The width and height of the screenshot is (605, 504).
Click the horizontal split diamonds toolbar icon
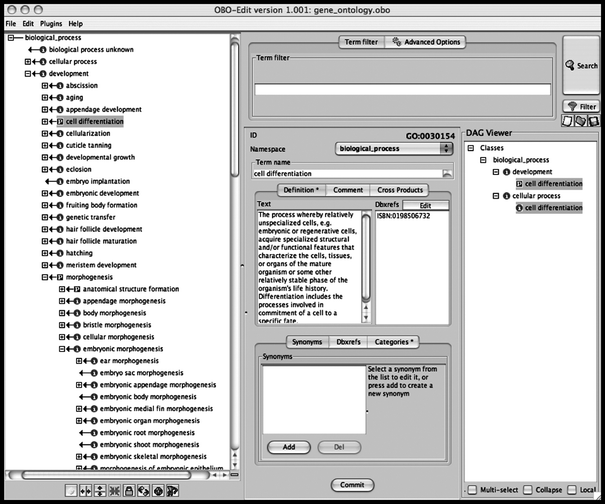85,490
